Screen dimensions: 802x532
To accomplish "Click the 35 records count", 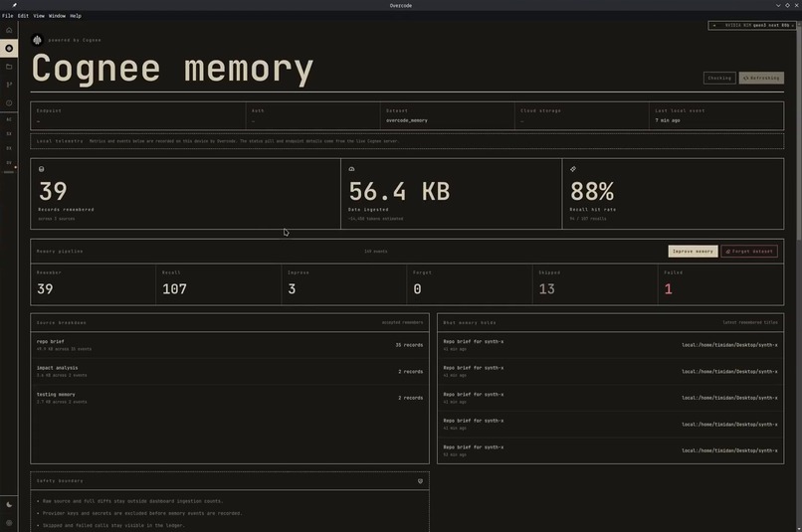I will [409, 345].
